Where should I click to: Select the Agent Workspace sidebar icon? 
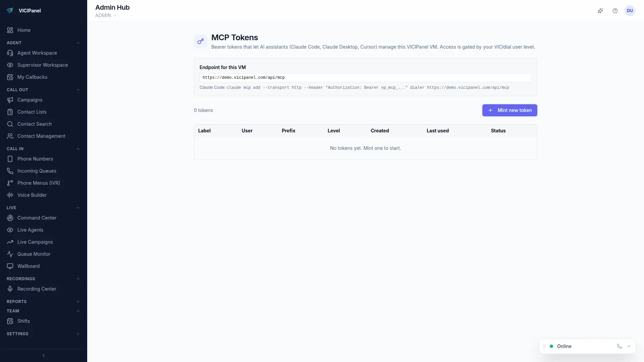10,53
